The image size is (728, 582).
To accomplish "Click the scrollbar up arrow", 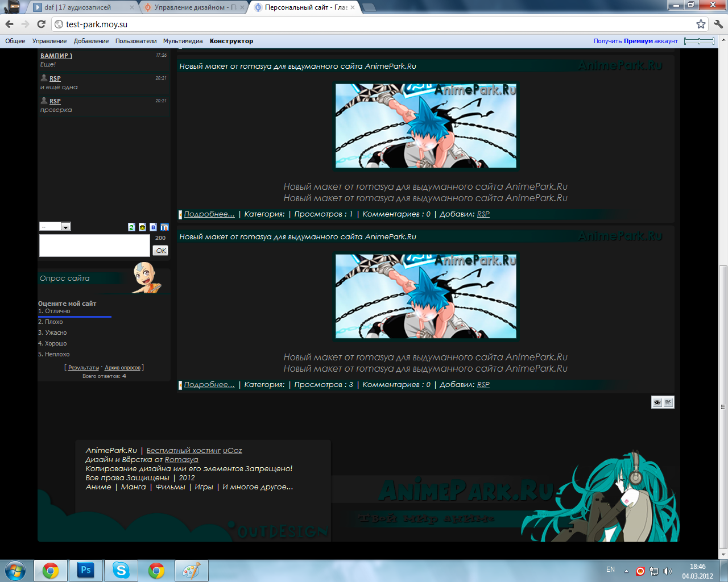I will (723, 41).
